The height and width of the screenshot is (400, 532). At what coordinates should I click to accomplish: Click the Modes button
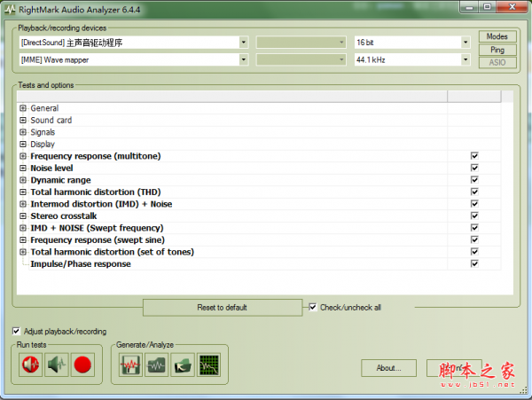497,36
